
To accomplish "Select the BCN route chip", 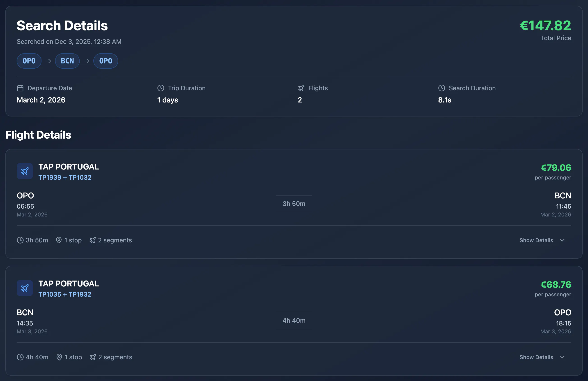I will [x=67, y=61].
